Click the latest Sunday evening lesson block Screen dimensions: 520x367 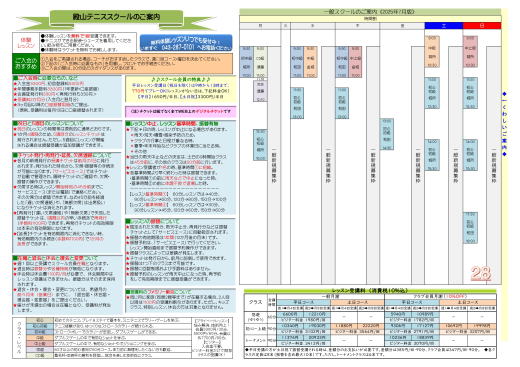470,227
